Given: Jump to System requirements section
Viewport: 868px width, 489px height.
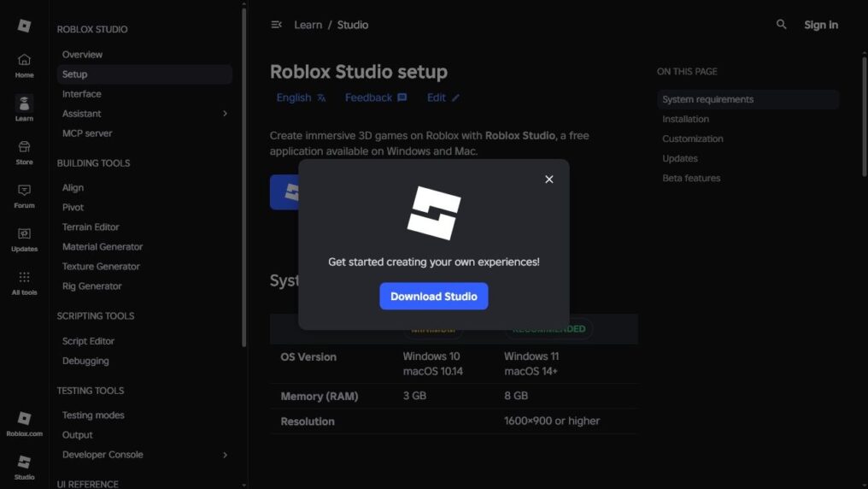Looking at the screenshot, I should pos(748,99).
